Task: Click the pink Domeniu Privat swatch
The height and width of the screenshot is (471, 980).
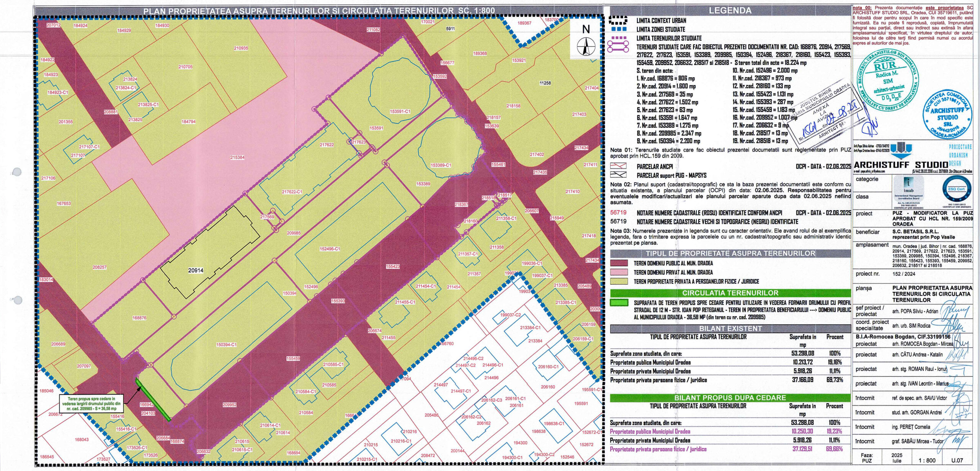Action: click(x=619, y=272)
